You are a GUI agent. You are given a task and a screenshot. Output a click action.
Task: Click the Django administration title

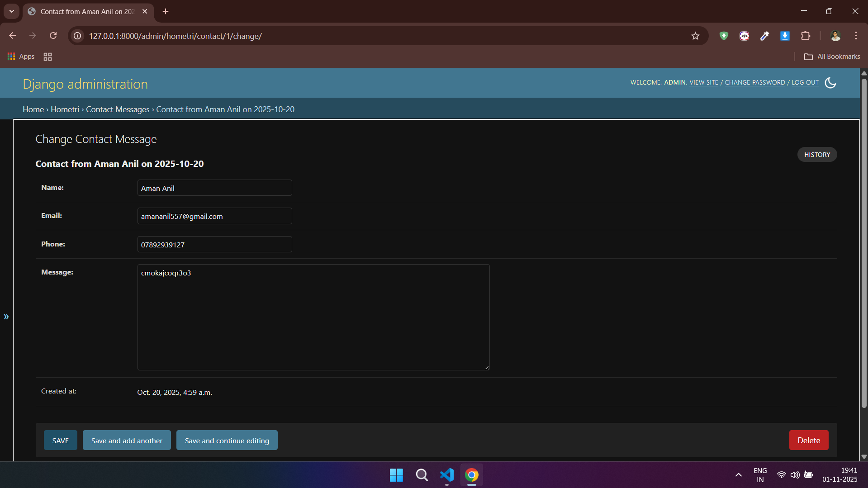click(85, 84)
